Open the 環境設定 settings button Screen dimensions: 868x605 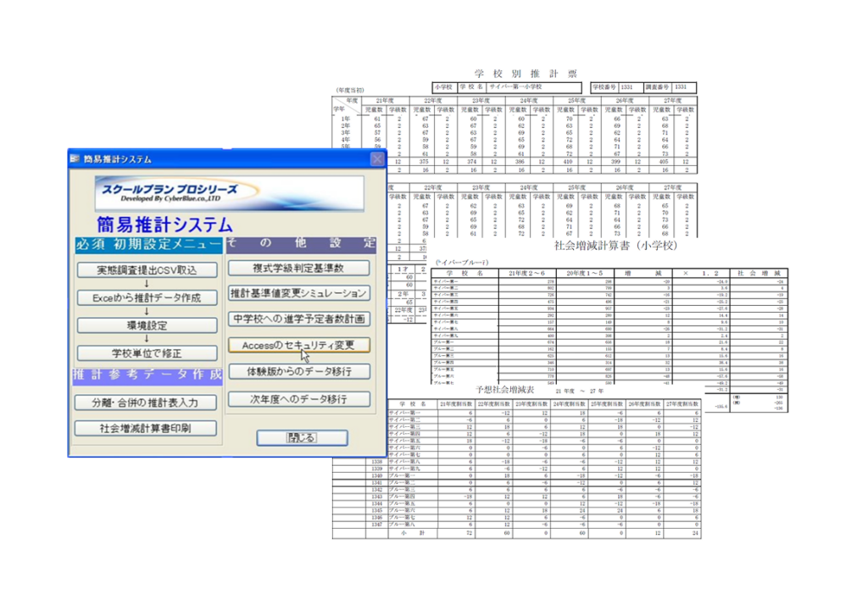pos(147,325)
